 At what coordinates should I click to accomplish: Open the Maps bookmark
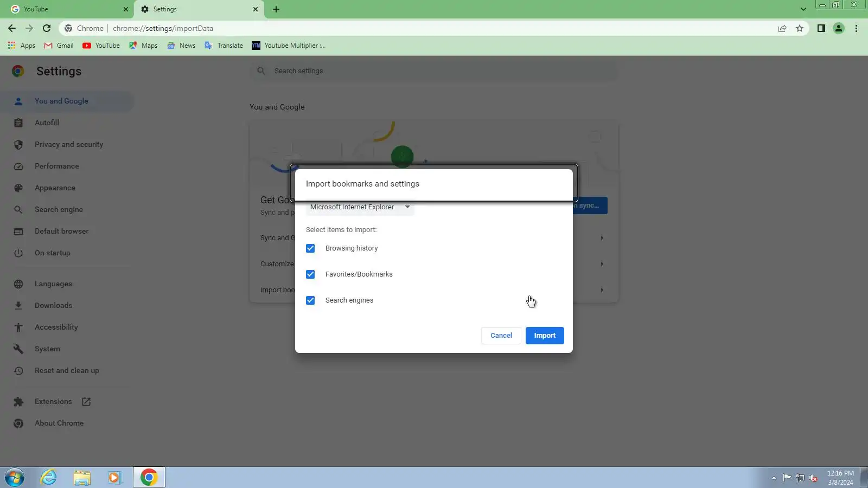click(143, 46)
